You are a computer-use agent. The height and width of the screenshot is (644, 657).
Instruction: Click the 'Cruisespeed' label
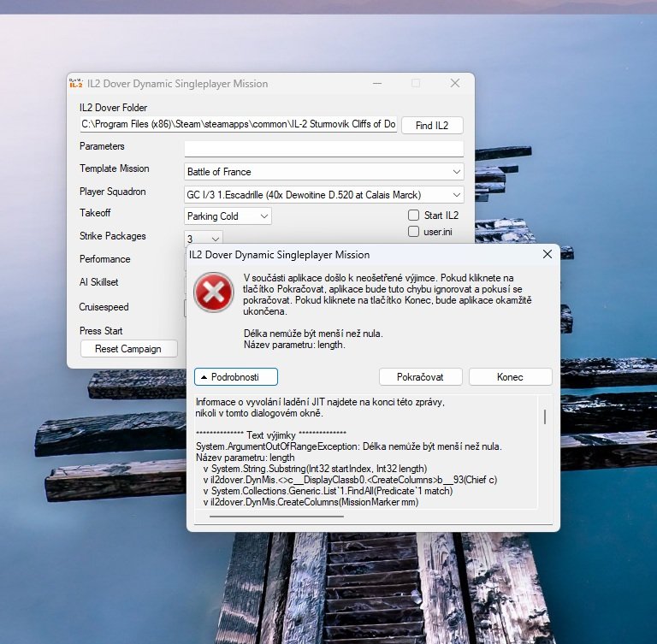click(104, 307)
